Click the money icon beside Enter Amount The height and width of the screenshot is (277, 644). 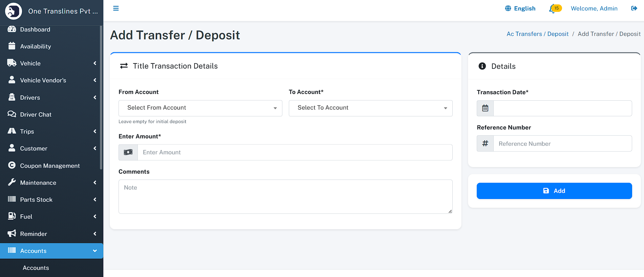(128, 153)
